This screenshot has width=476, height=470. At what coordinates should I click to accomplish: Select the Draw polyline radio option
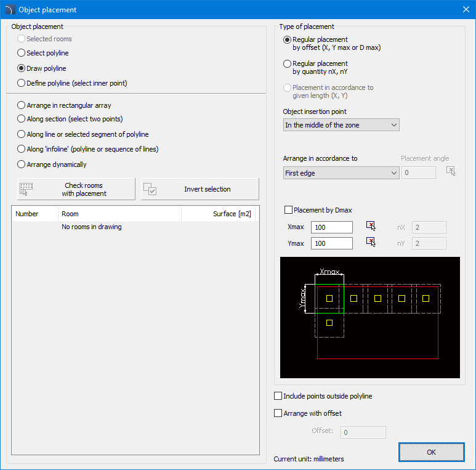[22, 68]
